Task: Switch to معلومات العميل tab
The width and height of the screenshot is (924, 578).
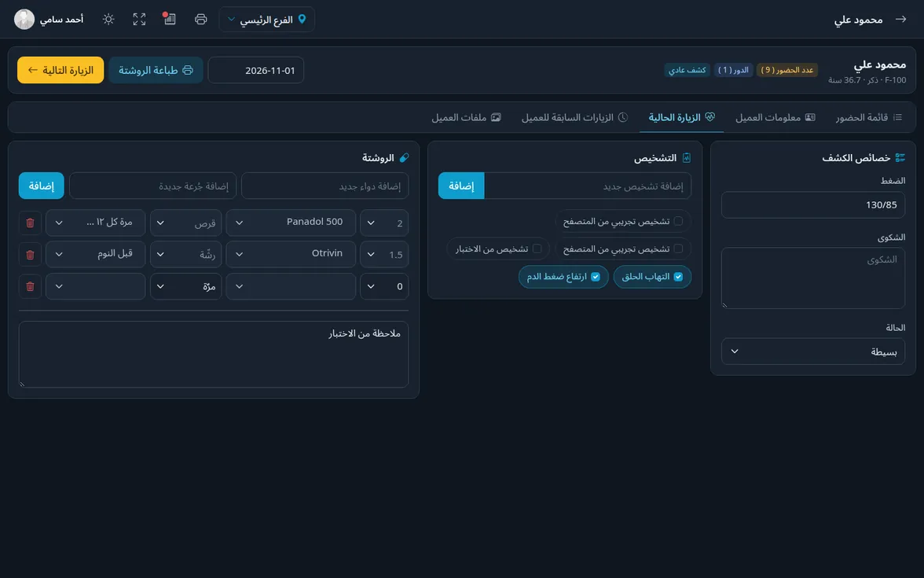Action: pyautogui.click(x=775, y=117)
